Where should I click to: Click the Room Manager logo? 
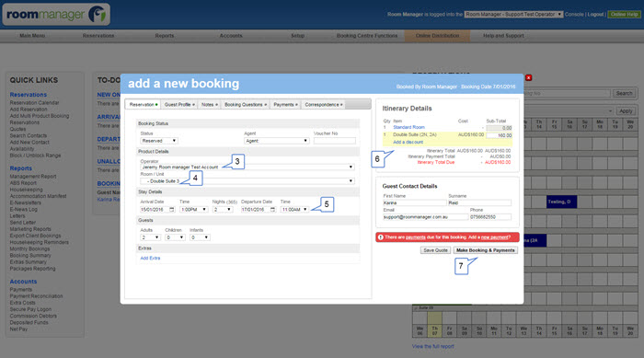click(56, 15)
